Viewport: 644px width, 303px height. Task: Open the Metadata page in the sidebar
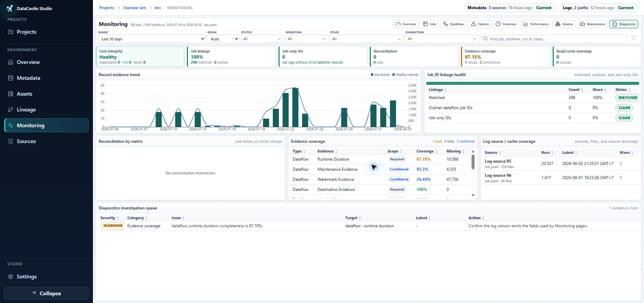point(46,78)
